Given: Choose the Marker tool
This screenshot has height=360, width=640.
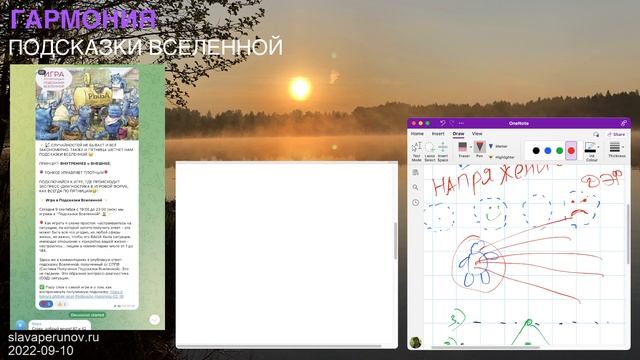Looking at the screenshot, I should (x=498, y=146).
